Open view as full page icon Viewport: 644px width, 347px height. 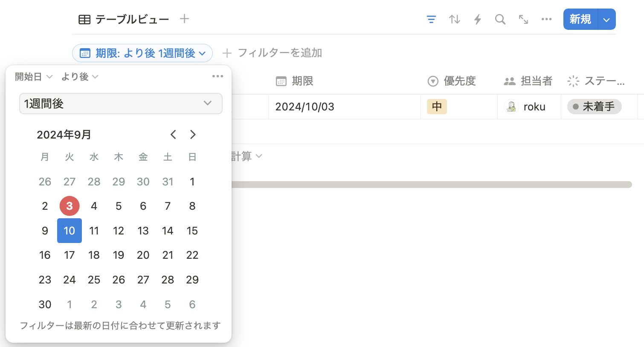click(x=523, y=19)
